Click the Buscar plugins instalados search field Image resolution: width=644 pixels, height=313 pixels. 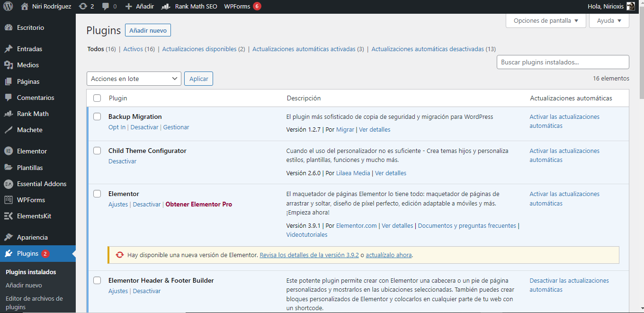coord(563,62)
